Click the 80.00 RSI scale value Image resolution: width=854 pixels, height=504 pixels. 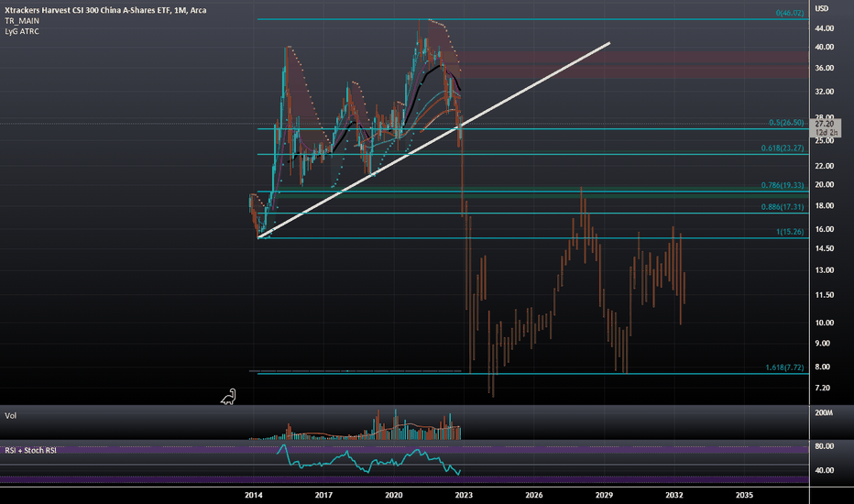pyautogui.click(x=824, y=446)
